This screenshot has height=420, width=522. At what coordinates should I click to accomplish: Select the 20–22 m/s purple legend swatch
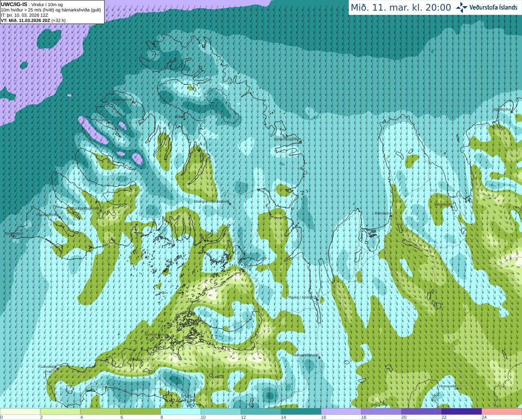point(422,411)
